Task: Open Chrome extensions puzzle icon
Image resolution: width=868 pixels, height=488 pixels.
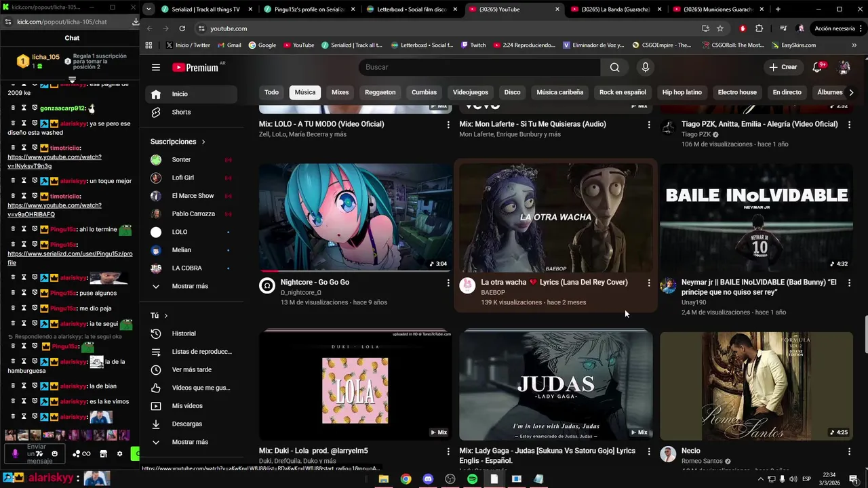Action: [x=759, y=28]
